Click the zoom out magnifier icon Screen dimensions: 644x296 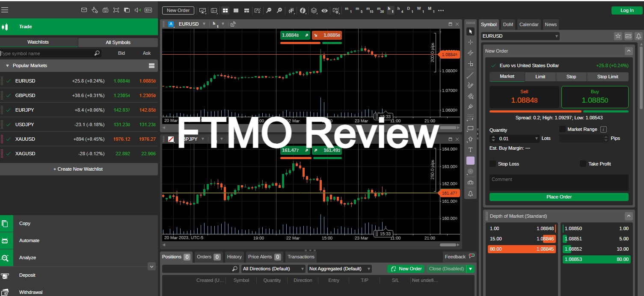click(x=269, y=10)
